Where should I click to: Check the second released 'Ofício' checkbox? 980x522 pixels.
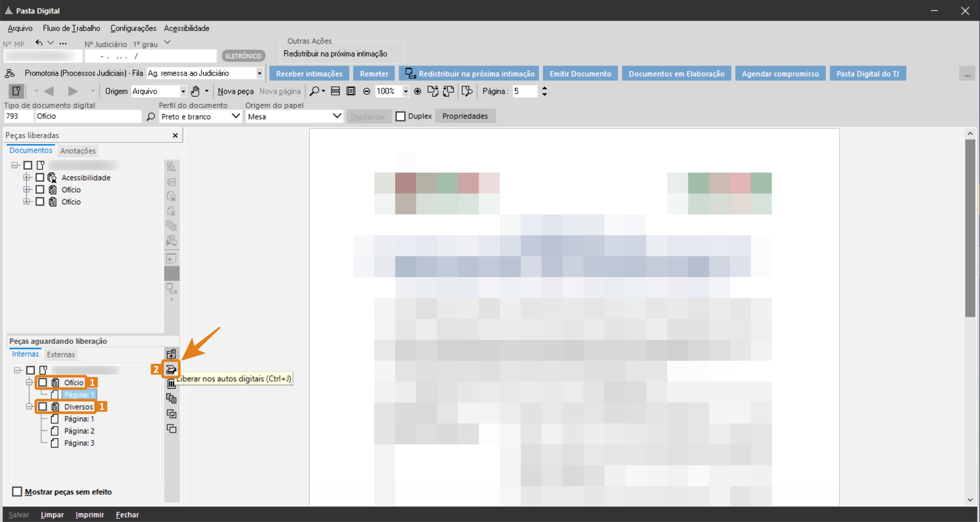[40, 202]
